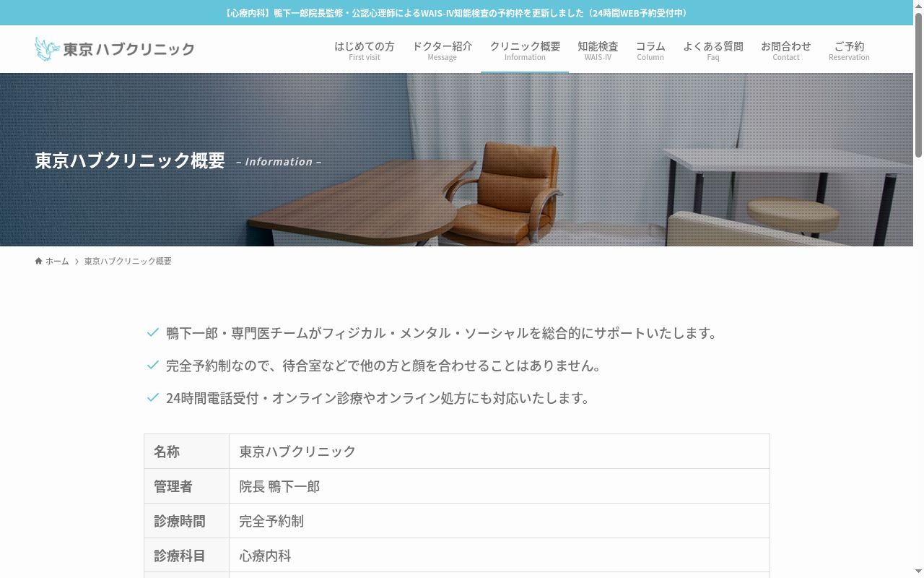The image size is (924, 578).
Task: Click the home icon in breadcrumb
Action: pos(38,261)
